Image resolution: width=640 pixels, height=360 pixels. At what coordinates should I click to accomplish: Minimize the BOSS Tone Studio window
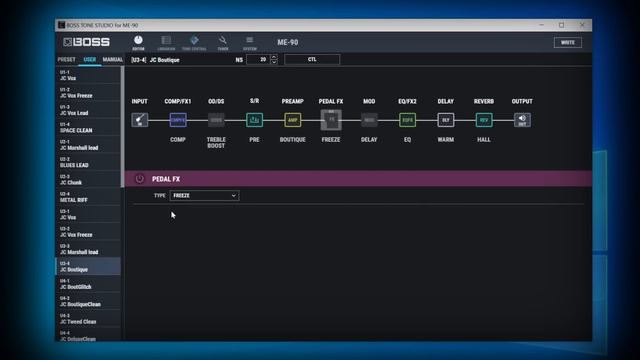pos(542,25)
